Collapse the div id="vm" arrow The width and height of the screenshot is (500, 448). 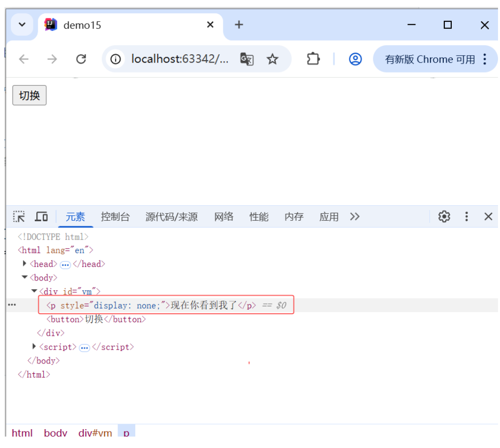[x=34, y=290]
